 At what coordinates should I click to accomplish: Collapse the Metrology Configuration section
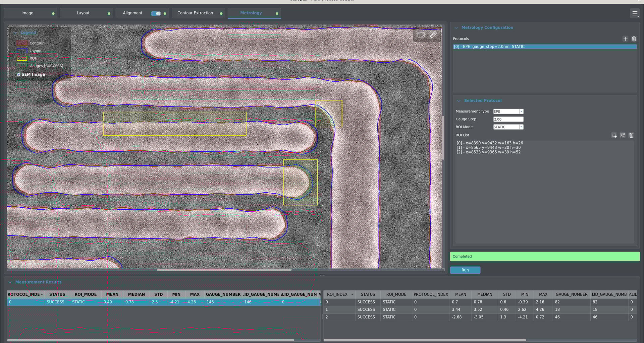pyautogui.click(x=456, y=28)
